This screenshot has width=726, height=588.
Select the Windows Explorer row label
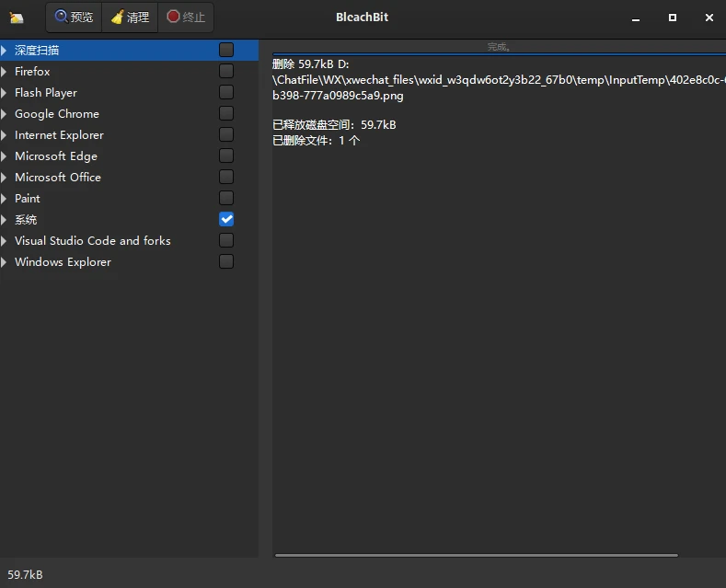[63, 262]
